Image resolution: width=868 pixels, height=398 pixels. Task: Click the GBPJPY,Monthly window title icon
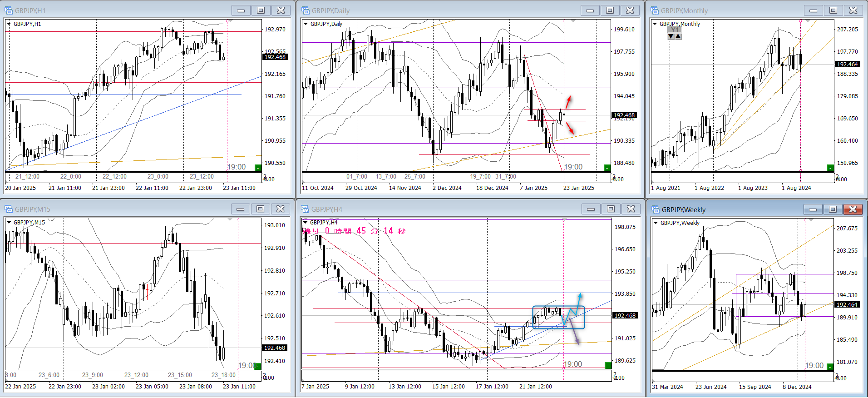655,10
